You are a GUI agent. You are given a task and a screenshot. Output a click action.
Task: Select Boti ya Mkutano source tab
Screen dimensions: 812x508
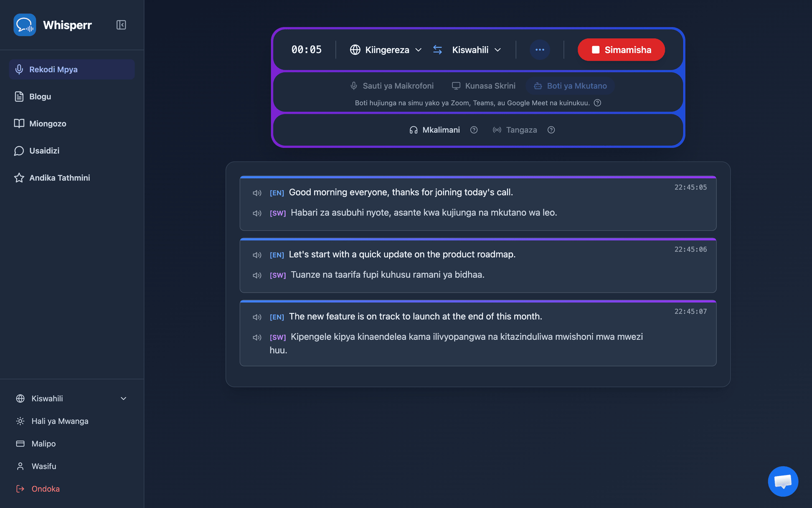coord(570,86)
